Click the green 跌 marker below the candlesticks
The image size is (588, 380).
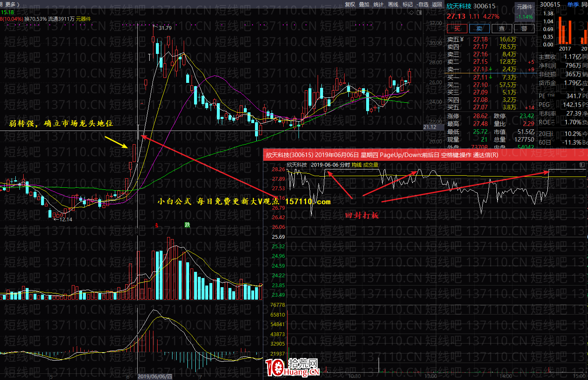click(187, 225)
